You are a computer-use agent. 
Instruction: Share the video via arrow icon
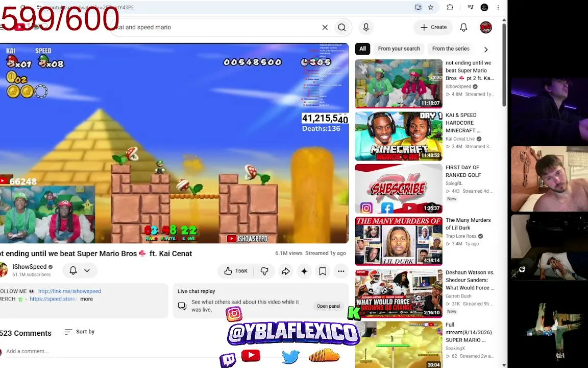285,271
